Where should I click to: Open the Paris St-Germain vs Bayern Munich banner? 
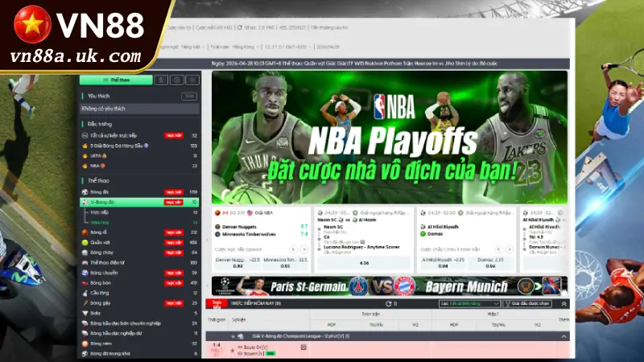click(x=390, y=286)
